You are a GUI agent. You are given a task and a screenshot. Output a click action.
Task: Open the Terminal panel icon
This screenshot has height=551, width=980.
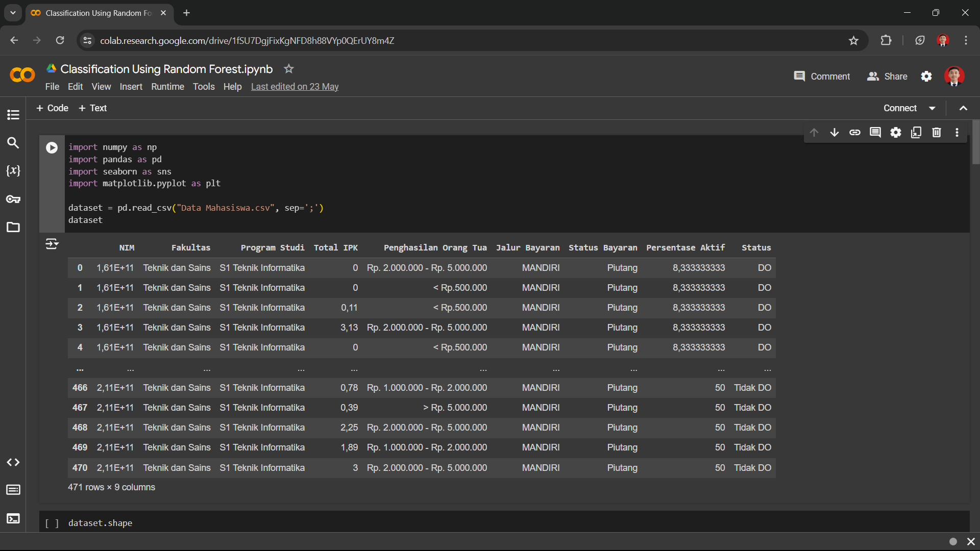pos(13,519)
